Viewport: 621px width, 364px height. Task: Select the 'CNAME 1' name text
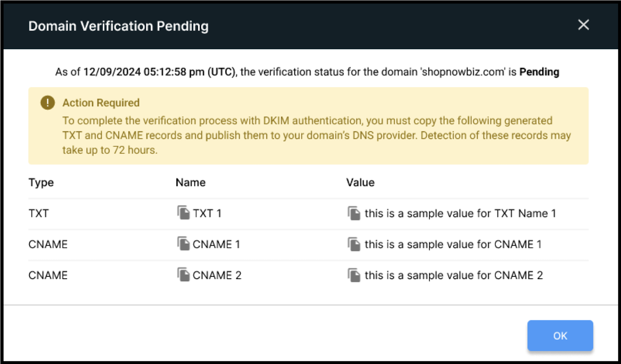point(216,244)
